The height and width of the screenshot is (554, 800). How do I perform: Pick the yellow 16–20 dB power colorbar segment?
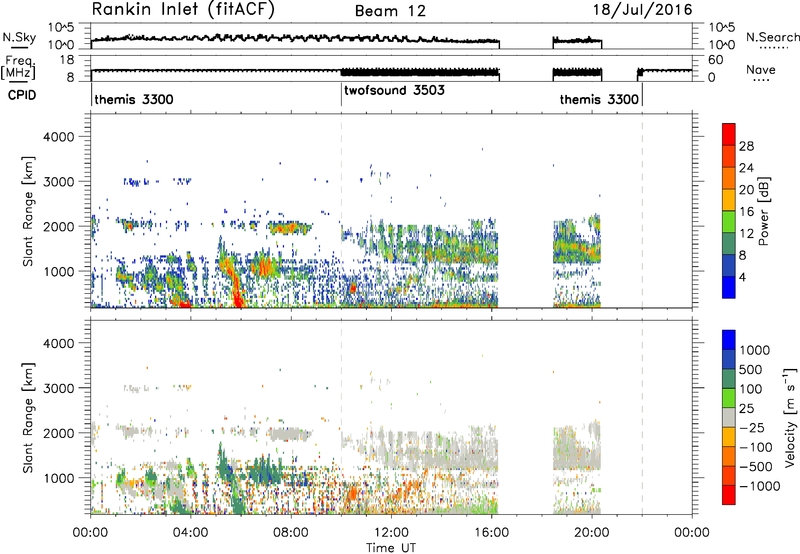pyautogui.click(x=729, y=200)
